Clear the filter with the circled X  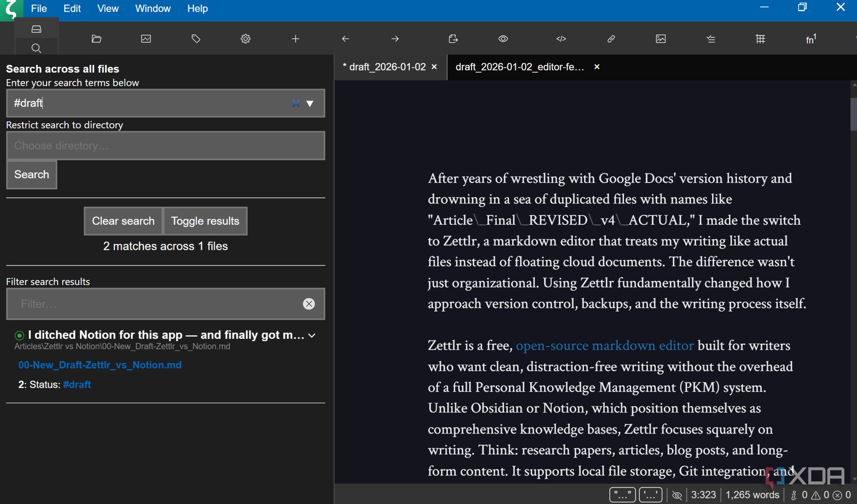coord(309,304)
